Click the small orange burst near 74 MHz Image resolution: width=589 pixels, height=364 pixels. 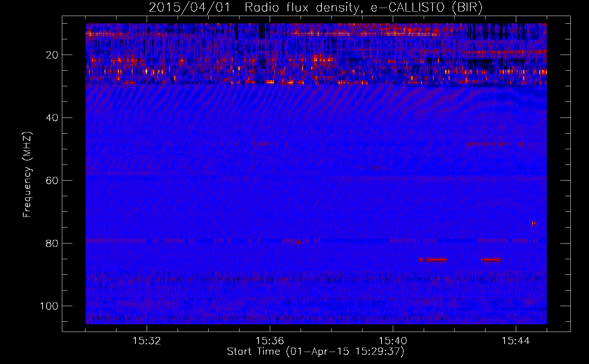pos(534,223)
